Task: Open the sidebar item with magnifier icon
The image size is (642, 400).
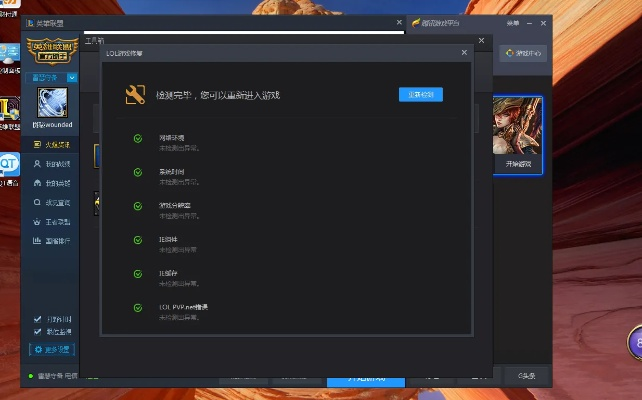Action: (x=51, y=202)
